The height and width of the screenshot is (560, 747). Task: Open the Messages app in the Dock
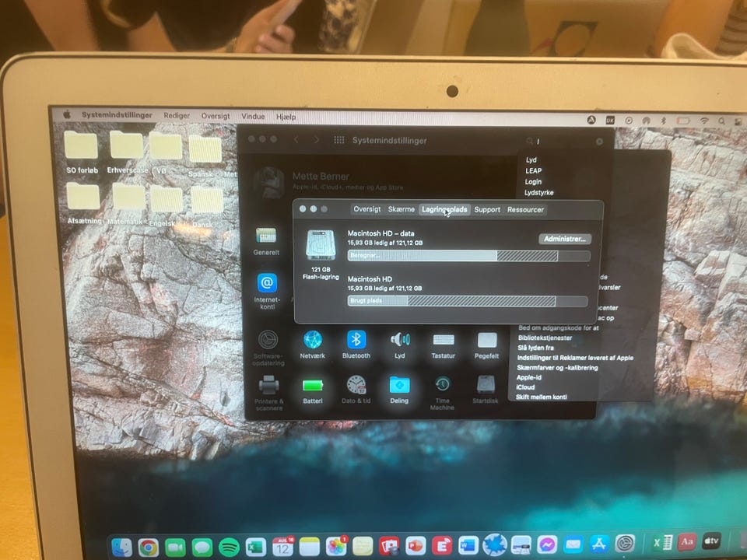coord(202,547)
